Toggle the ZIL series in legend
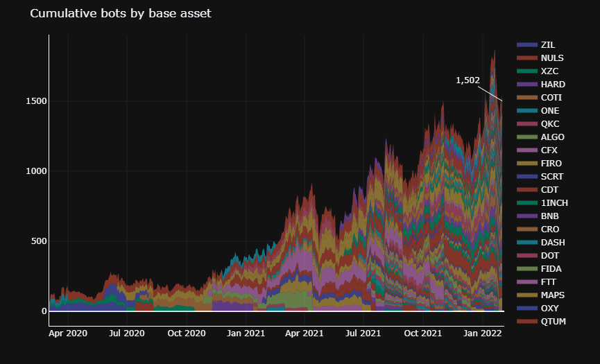The height and width of the screenshot is (364, 600). click(x=535, y=45)
